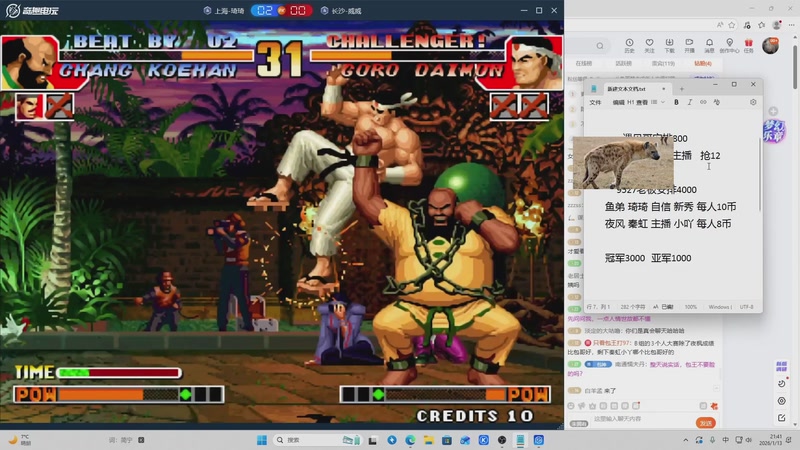This screenshot has width=800, height=450.
Task: Open Microsoft Edge from the taskbar
Action: point(410,440)
